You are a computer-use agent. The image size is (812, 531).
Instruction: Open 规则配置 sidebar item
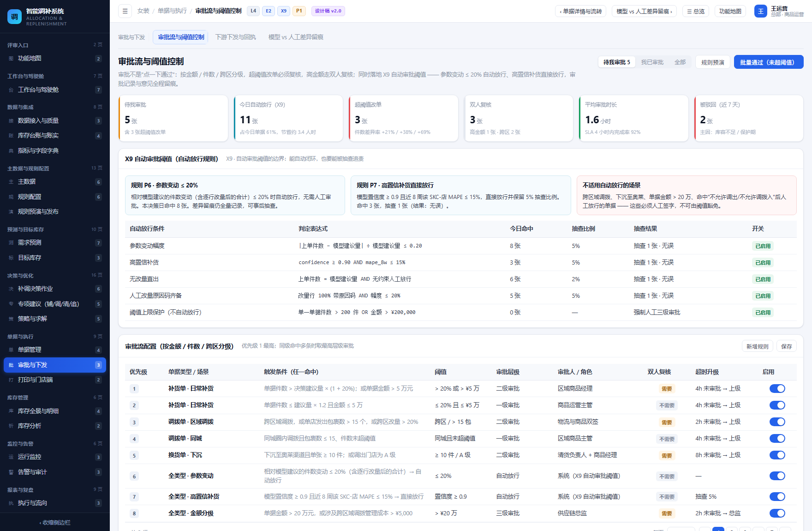(x=55, y=197)
